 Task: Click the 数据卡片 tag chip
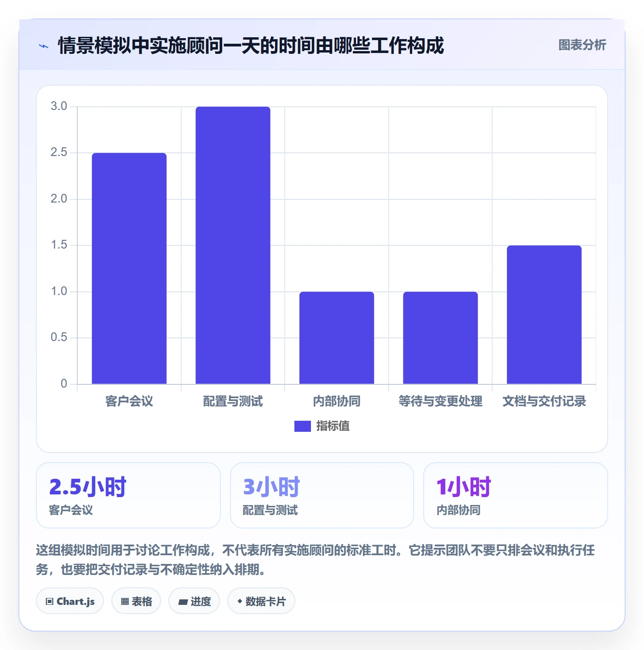point(261,601)
